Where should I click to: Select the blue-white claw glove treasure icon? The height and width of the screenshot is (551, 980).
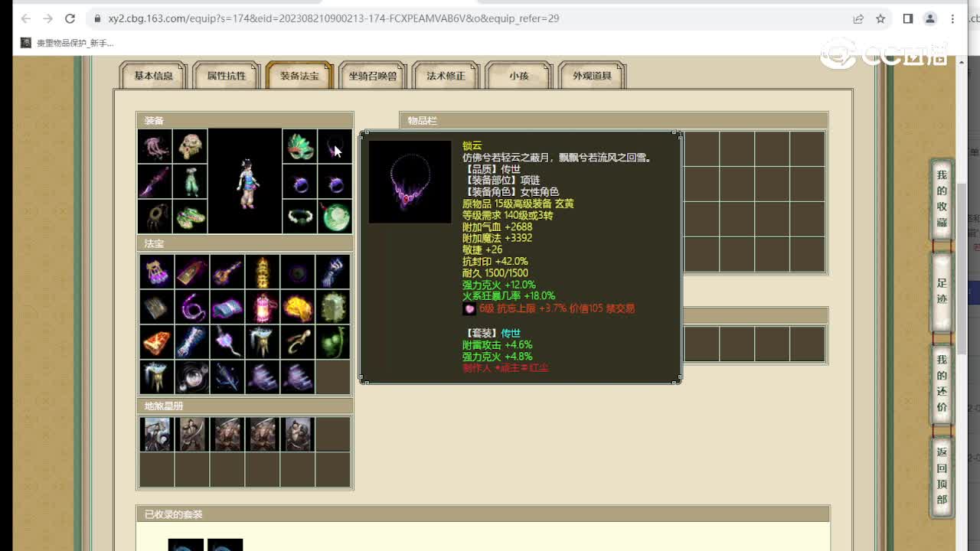pyautogui.click(x=333, y=272)
